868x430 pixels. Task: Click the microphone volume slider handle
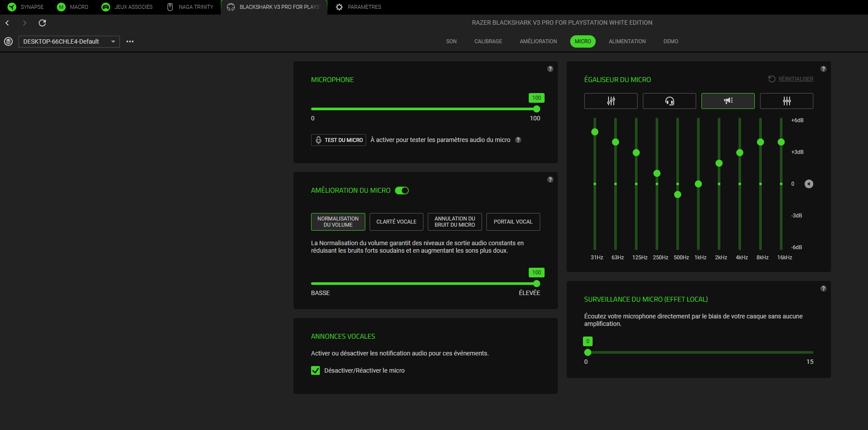point(537,109)
